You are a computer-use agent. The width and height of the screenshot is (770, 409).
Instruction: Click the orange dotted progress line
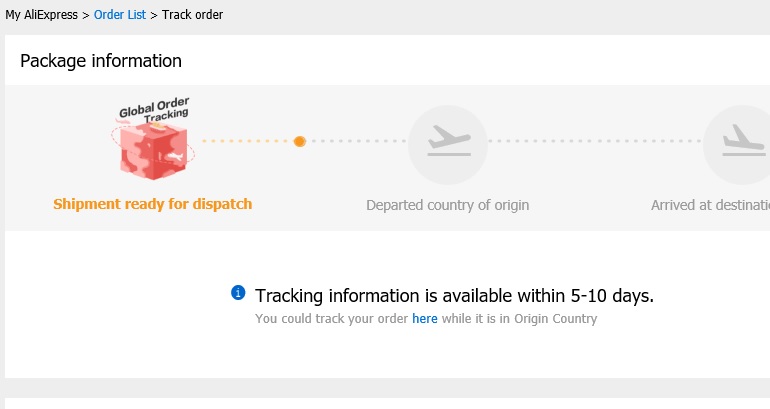[x=248, y=141]
